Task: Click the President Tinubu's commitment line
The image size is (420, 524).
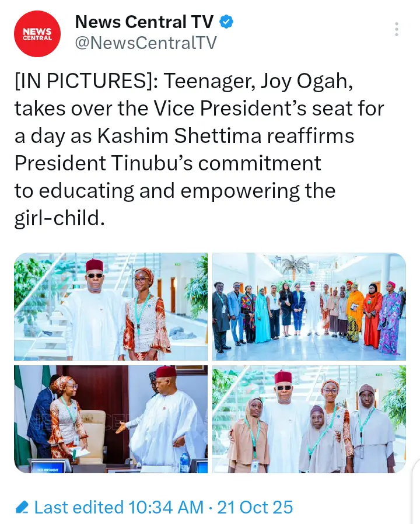Action: coord(168,163)
